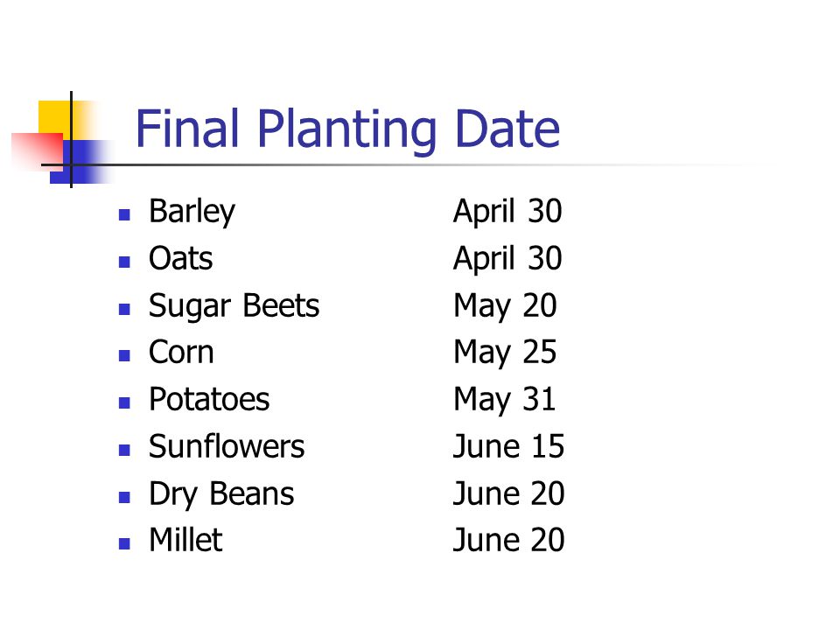Select the Barley list item

tap(192, 212)
